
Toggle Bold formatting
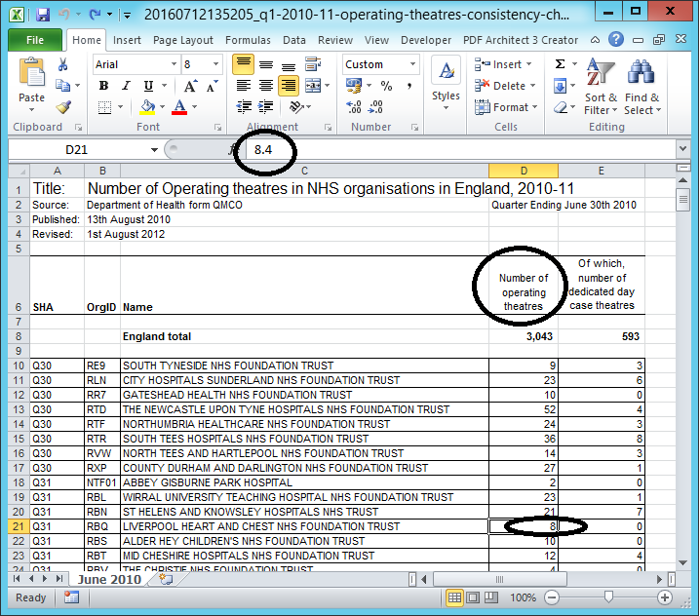tap(103, 85)
